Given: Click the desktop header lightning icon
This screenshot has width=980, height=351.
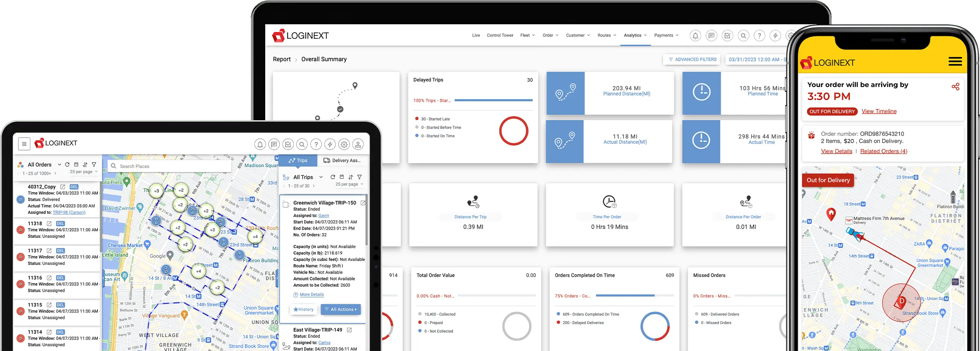Looking at the screenshot, I should (776, 36).
